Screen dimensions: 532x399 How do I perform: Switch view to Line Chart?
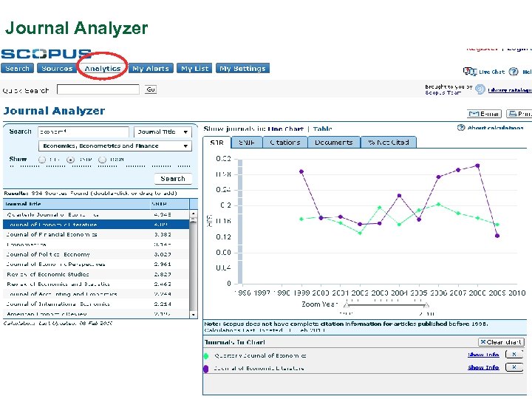point(285,129)
